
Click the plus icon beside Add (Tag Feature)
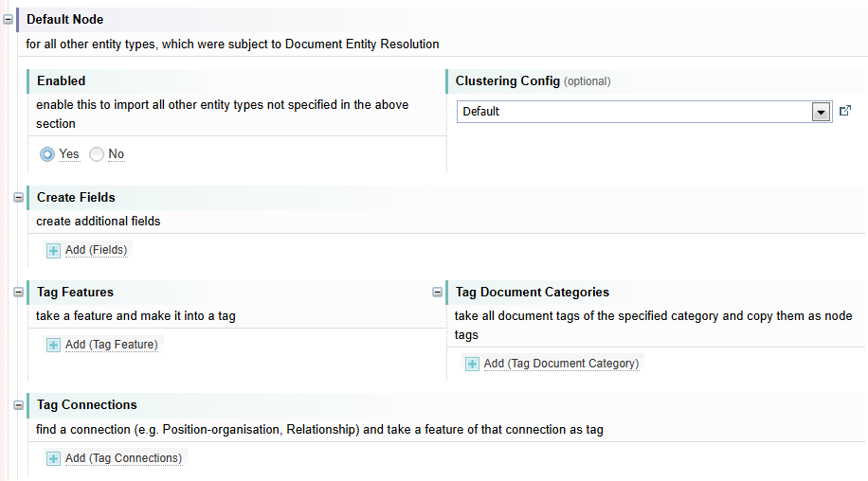pyautogui.click(x=54, y=345)
